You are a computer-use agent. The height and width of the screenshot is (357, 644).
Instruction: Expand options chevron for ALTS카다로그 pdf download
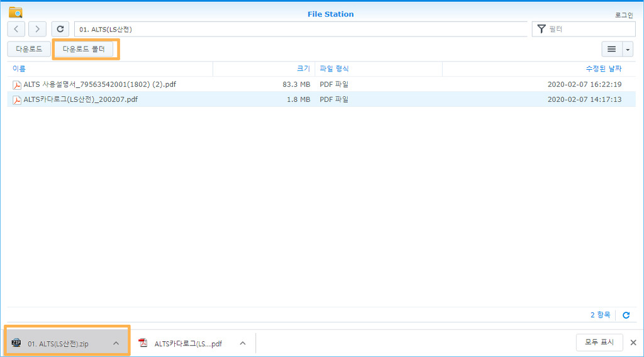coord(243,343)
